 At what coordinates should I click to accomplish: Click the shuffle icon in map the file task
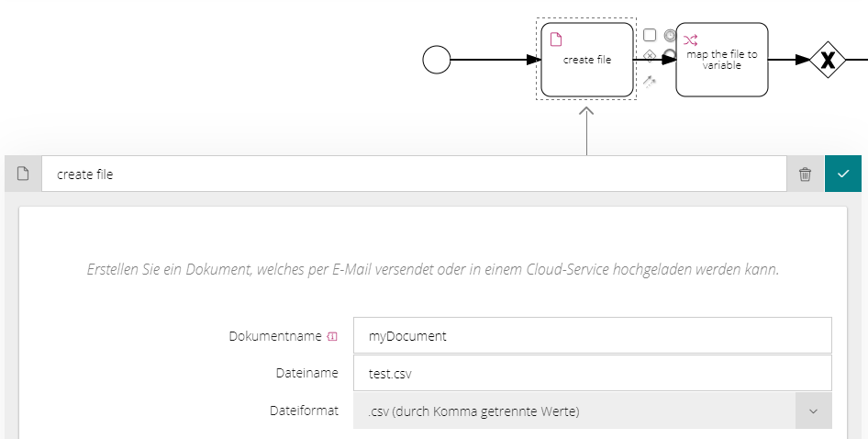[x=690, y=39]
